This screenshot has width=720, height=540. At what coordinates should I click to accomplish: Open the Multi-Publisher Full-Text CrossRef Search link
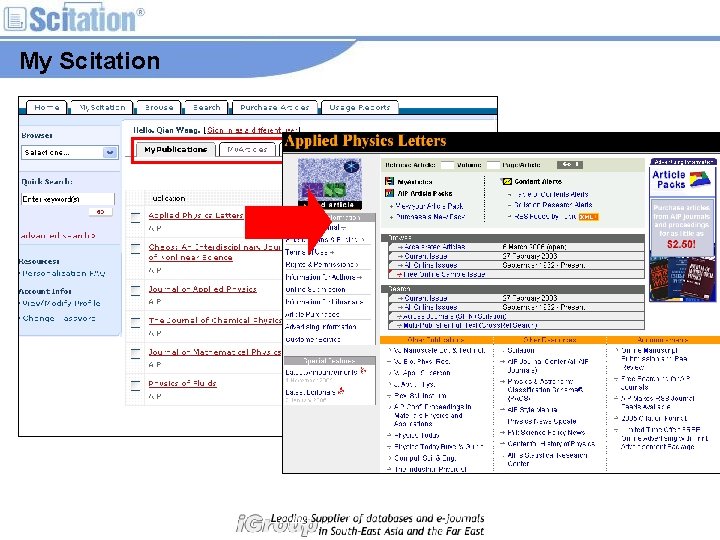[470, 326]
